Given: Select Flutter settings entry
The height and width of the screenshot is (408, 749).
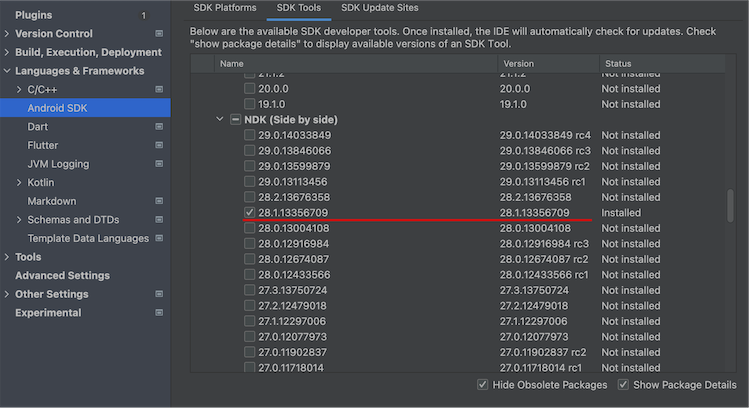Looking at the screenshot, I should pyautogui.click(x=43, y=145).
